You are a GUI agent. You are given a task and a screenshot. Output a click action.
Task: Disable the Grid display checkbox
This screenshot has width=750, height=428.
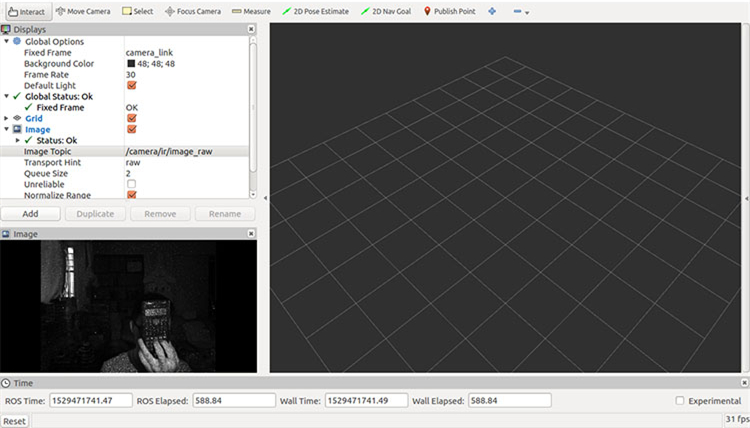click(131, 118)
